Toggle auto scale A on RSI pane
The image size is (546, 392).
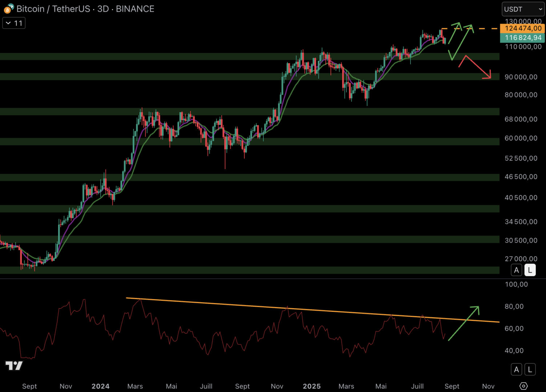pos(516,369)
